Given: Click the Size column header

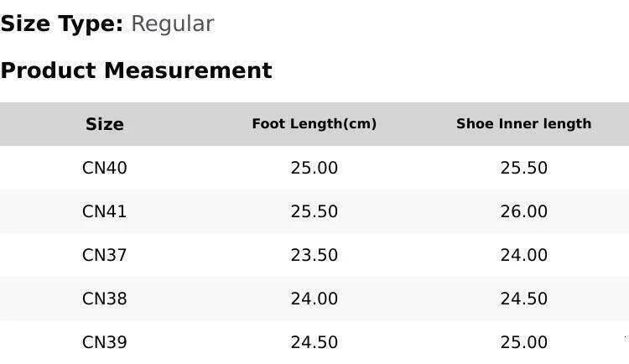Looking at the screenshot, I should [105, 124].
